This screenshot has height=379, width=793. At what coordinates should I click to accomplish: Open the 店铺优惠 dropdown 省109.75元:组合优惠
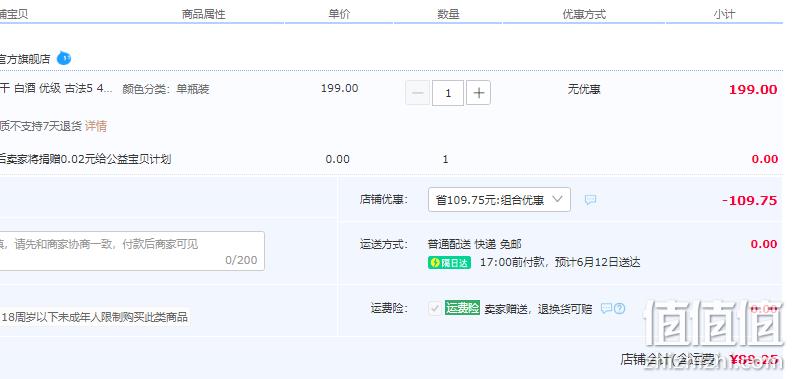[x=499, y=200]
